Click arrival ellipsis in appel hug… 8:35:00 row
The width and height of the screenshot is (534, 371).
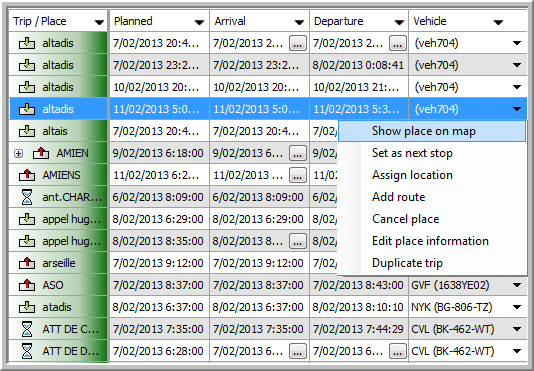click(298, 241)
